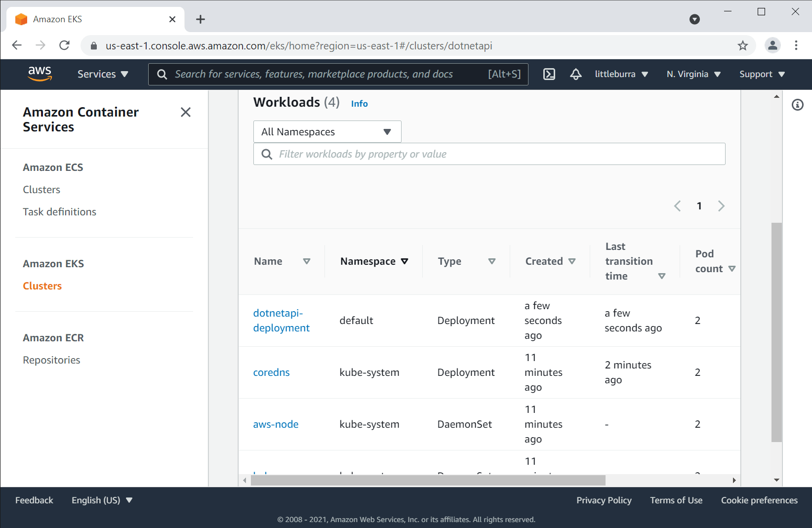View site security lock information

pos(94,46)
